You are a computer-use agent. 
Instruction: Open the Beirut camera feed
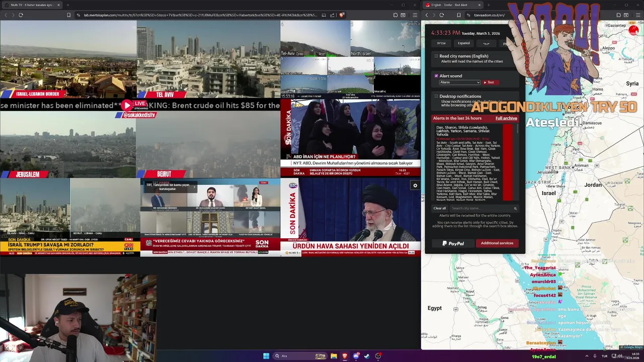click(x=208, y=145)
